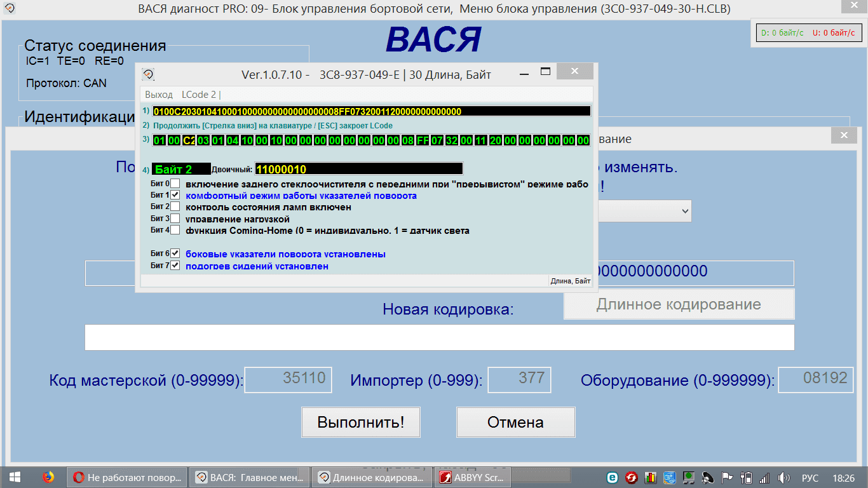Click the Код мастерской field 35110
Viewport: 868px width, 488px height.
tap(288, 379)
